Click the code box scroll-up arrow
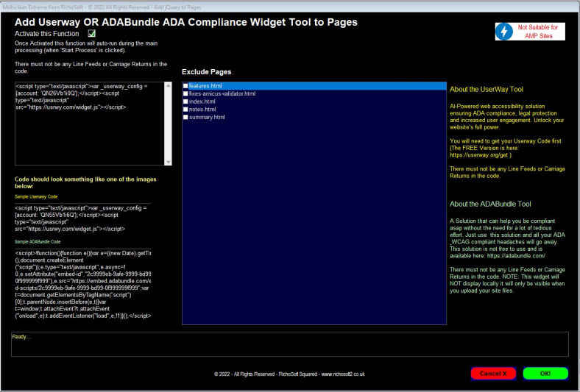580x392 pixels. click(169, 85)
